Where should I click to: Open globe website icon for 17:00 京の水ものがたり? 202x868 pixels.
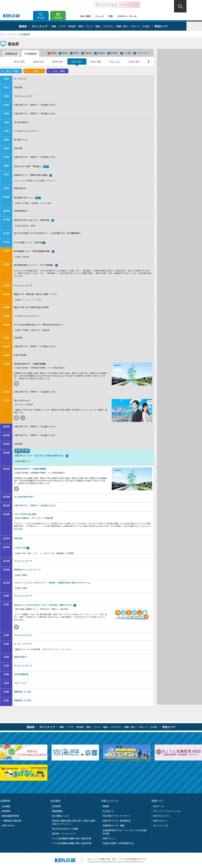pos(16,384)
